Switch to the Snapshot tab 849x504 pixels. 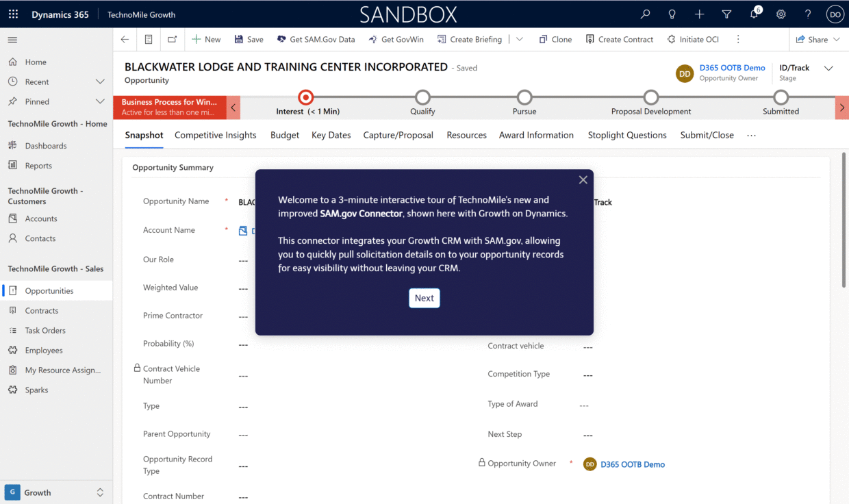[x=144, y=135]
